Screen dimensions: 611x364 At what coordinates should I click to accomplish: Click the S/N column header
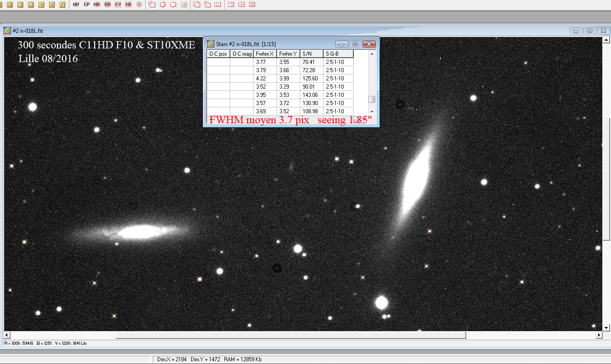point(312,54)
